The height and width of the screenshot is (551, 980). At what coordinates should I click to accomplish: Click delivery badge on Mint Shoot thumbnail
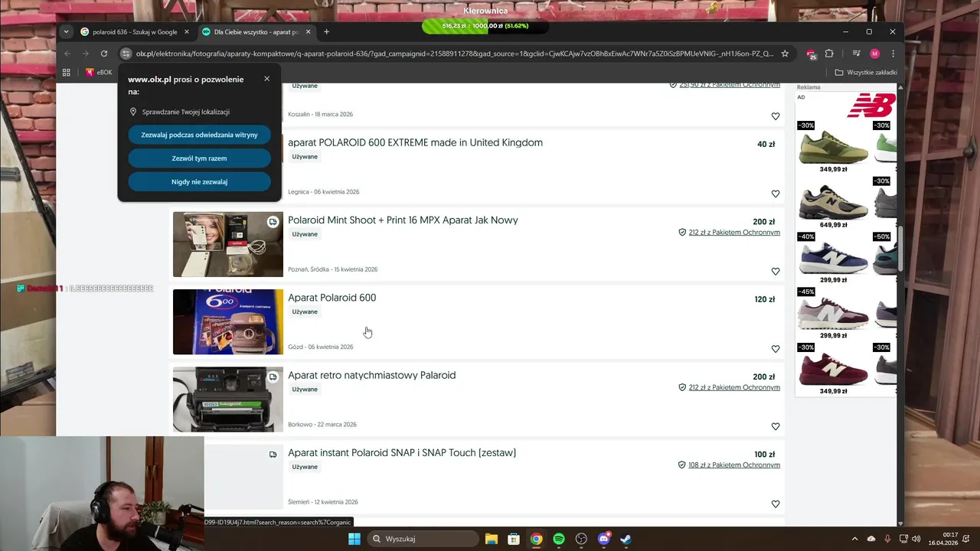coord(273,222)
